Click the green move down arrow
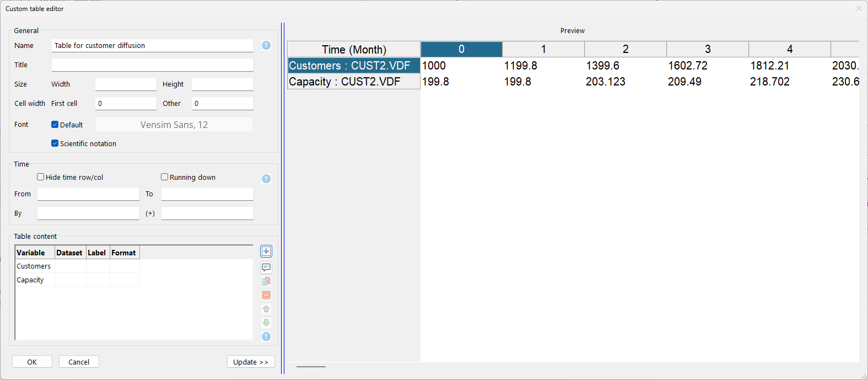Screen dimensions: 868x380 (x=266, y=323)
